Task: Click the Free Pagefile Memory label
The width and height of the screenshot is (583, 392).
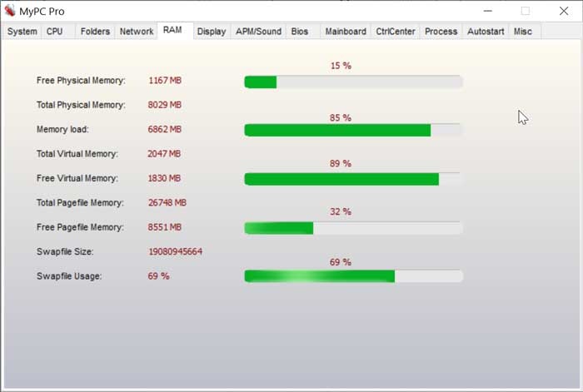Action: 80,227
